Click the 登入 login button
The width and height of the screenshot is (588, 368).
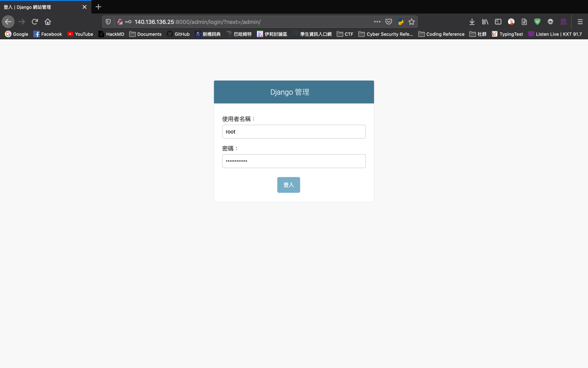[x=288, y=185]
